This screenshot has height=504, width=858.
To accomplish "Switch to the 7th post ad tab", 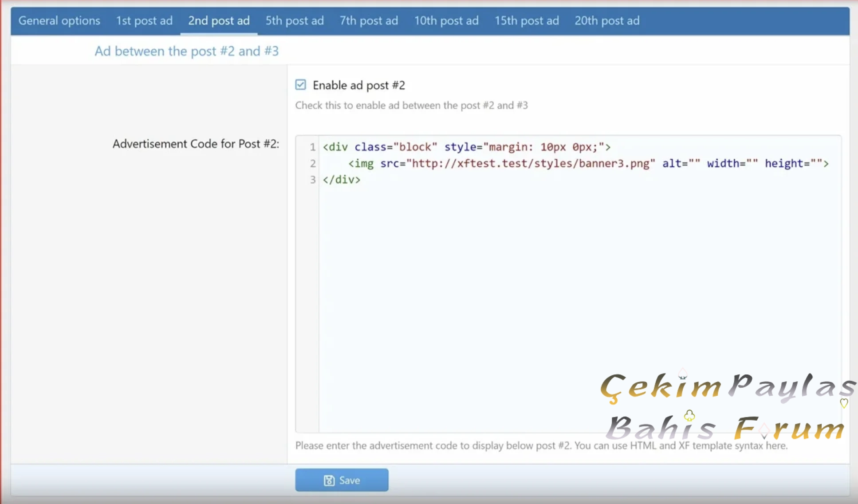I will pyautogui.click(x=369, y=20).
